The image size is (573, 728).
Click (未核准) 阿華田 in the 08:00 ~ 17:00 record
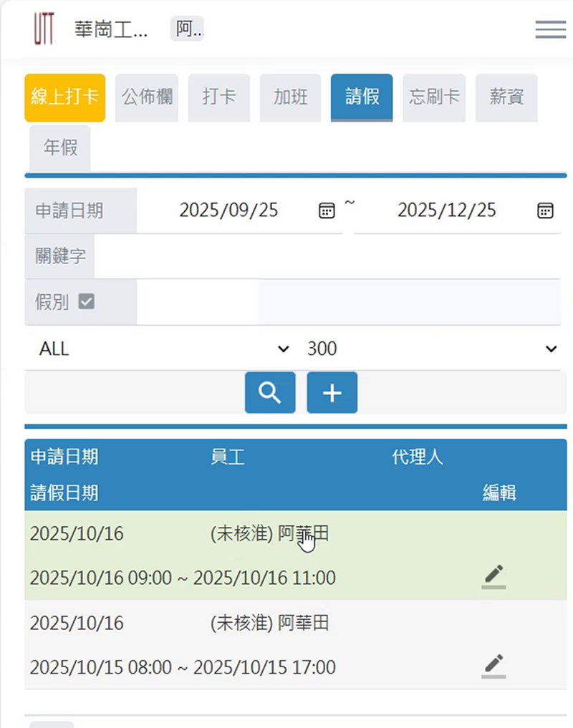269,623
